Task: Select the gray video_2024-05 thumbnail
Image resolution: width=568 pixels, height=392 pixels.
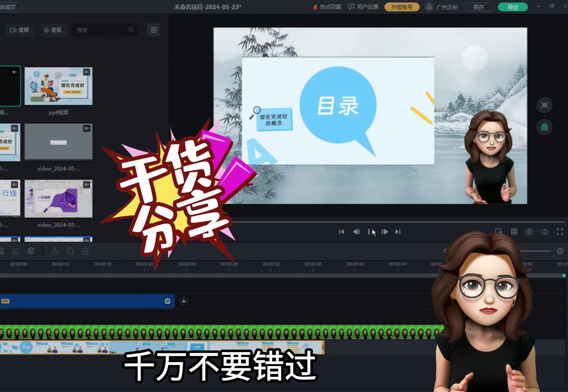Action: pos(58,142)
